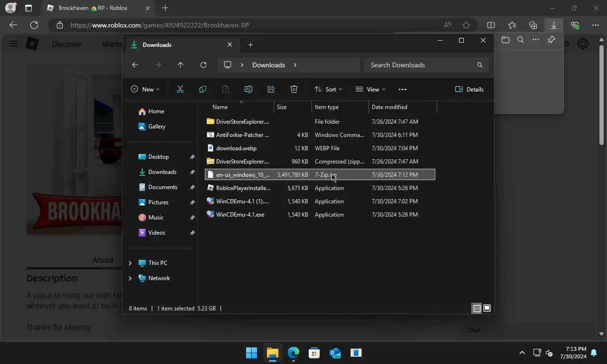Screen dimensions: 607x364
Task: Click the Paste clipboard icon in Explorer toolbar
Action: 226,89
